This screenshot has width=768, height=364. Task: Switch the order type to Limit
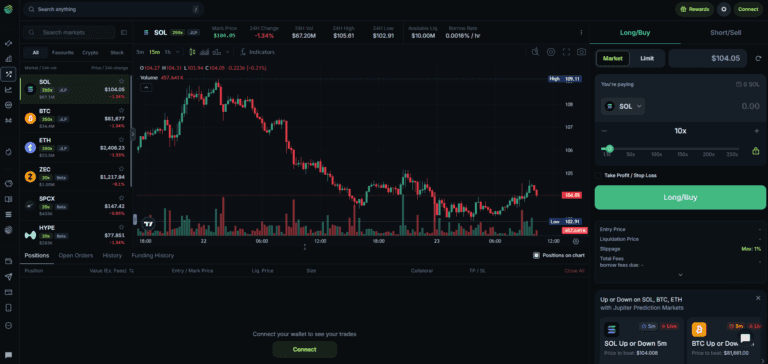pos(647,58)
